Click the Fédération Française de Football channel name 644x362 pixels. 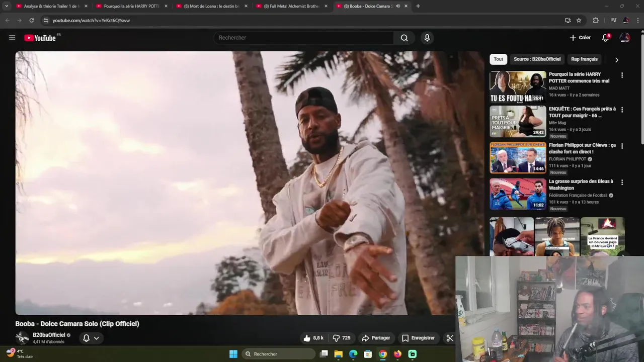click(x=578, y=195)
